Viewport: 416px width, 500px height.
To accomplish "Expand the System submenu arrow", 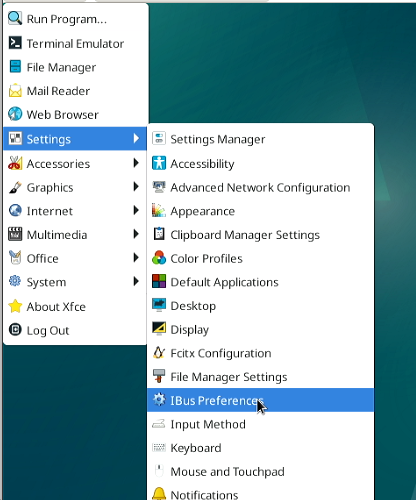I will pos(136,282).
